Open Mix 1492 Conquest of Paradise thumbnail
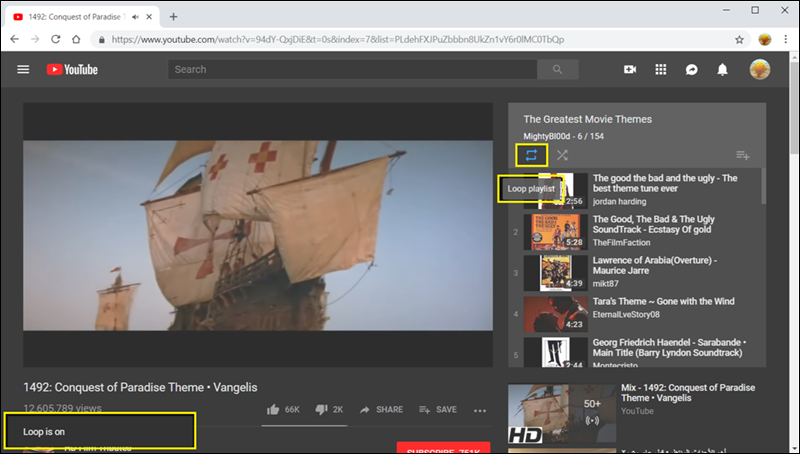The width and height of the screenshot is (800, 454). (x=562, y=413)
